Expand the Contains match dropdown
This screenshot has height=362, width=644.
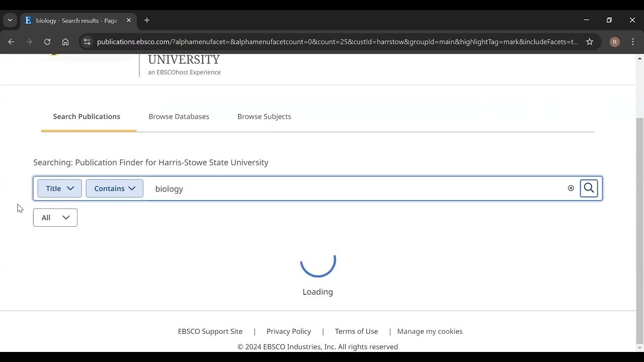115,189
